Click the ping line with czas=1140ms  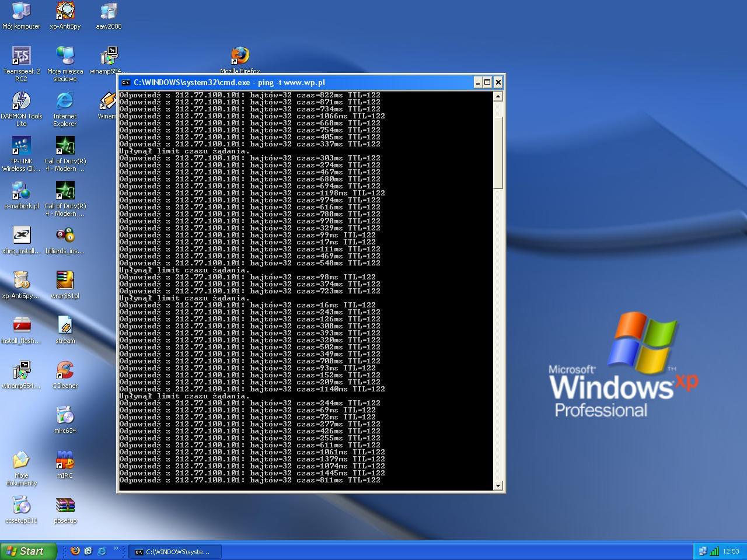tap(252, 389)
